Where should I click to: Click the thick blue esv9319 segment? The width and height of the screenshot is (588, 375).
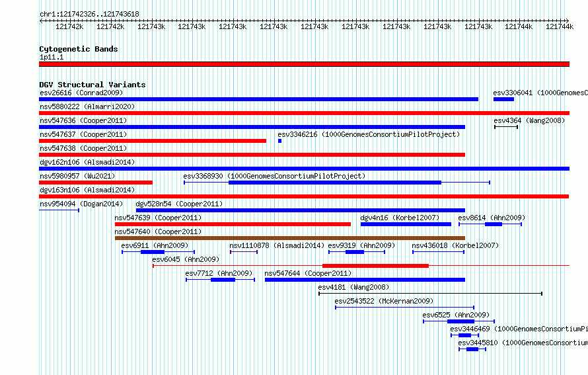[355, 252]
